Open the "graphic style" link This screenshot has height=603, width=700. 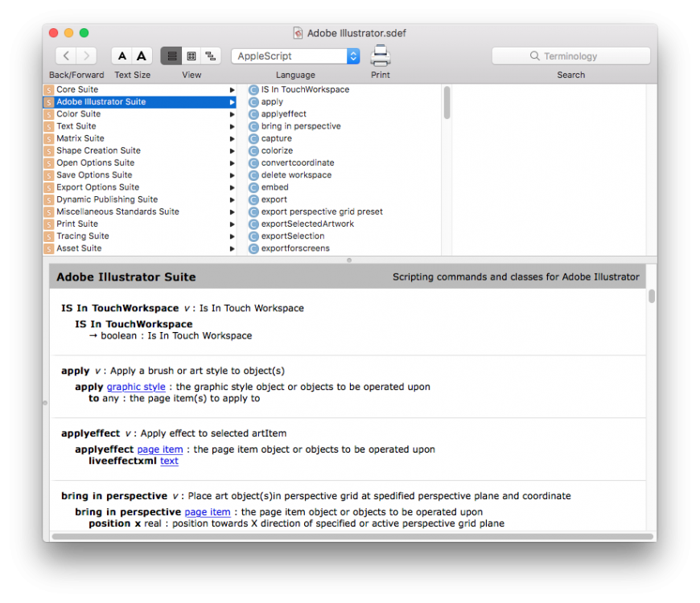(135, 387)
